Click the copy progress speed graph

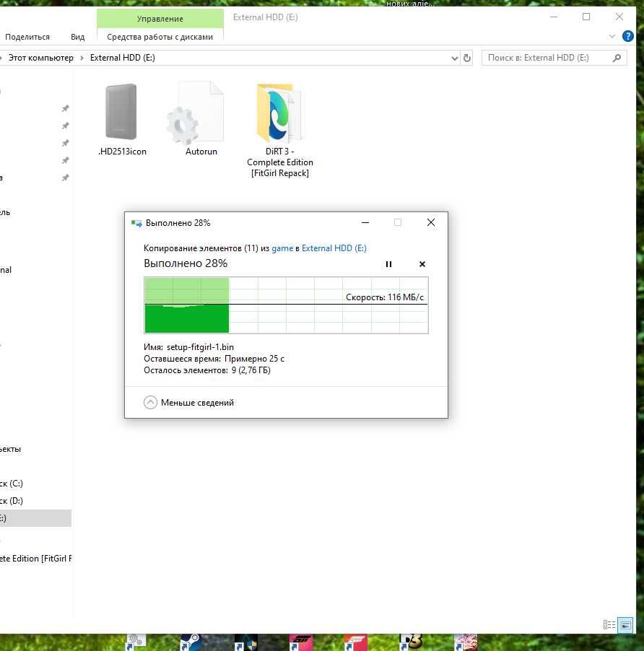(x=286, y=305)
